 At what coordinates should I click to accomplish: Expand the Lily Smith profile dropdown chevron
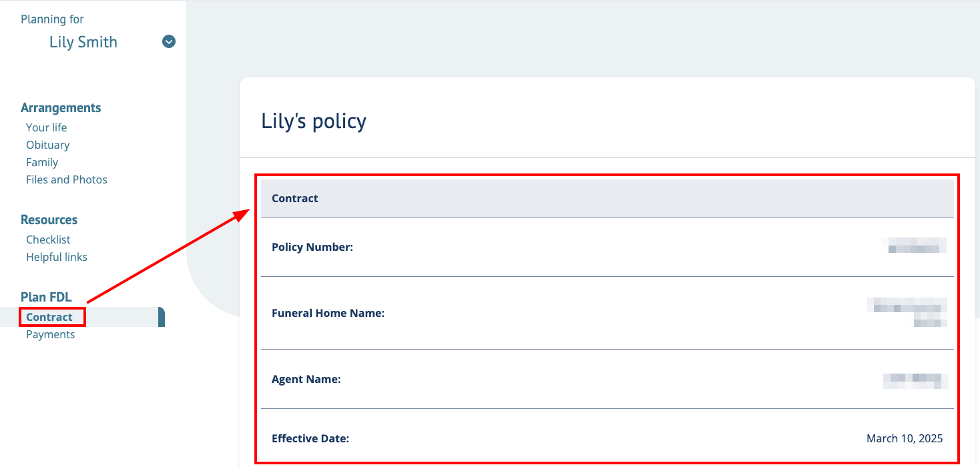click(168, 41)
